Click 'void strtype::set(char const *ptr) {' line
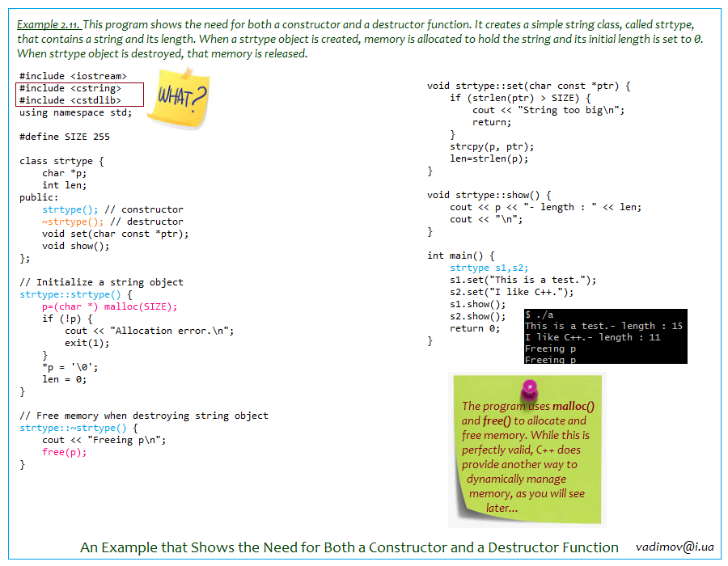 click(x=529, y=86)
